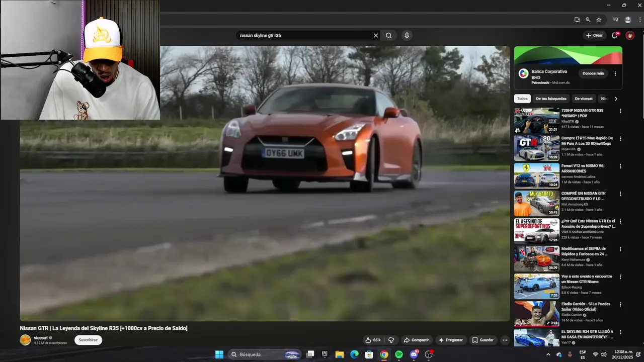644x362 pixels.
Task: Click the search magnifier button
Action: point(388,36)
